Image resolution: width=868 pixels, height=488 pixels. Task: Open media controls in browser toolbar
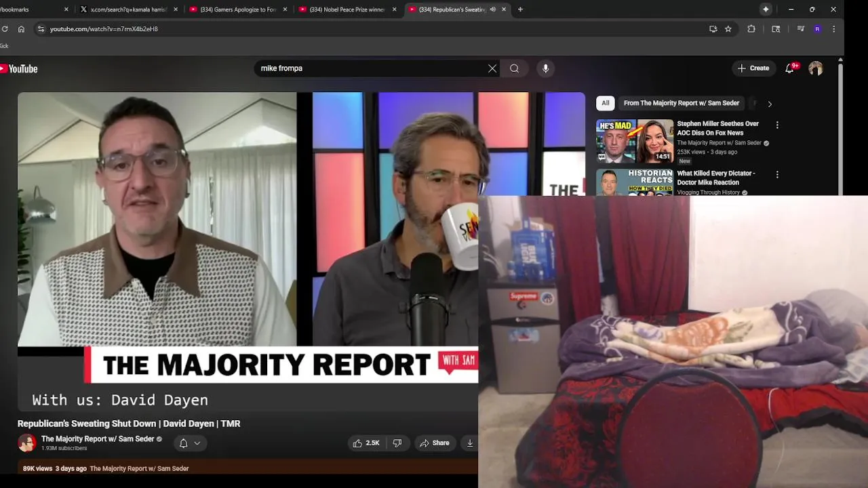[801, 29]
